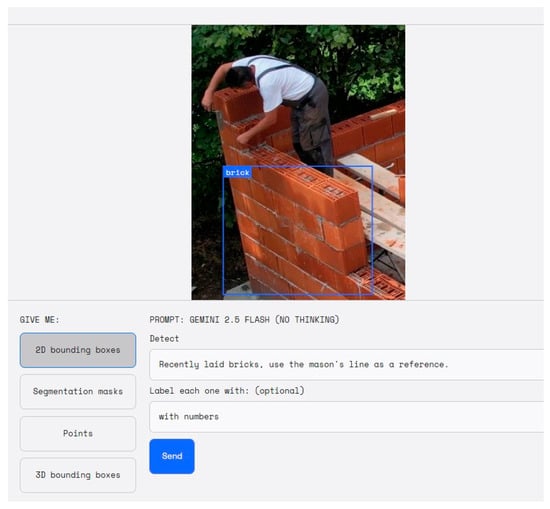The height and width of the screenshot is (509, 550).
Task: Click 'Label each one with: (optional)' text
Action: point(227,391)
